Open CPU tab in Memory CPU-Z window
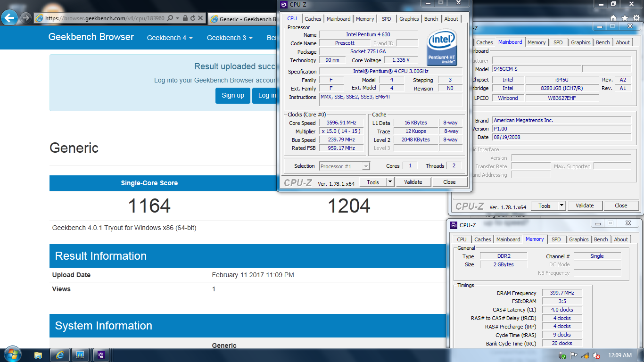 coord(462,239)
